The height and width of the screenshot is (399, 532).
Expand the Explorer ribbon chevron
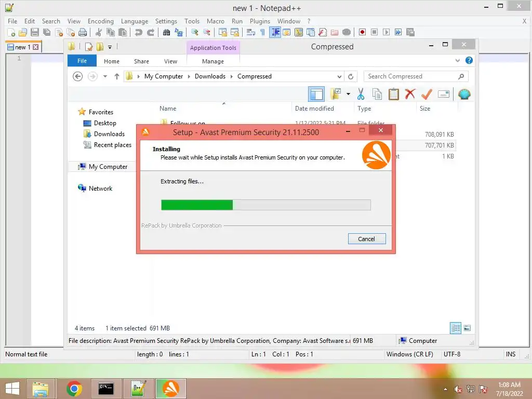tap(457, 60)
